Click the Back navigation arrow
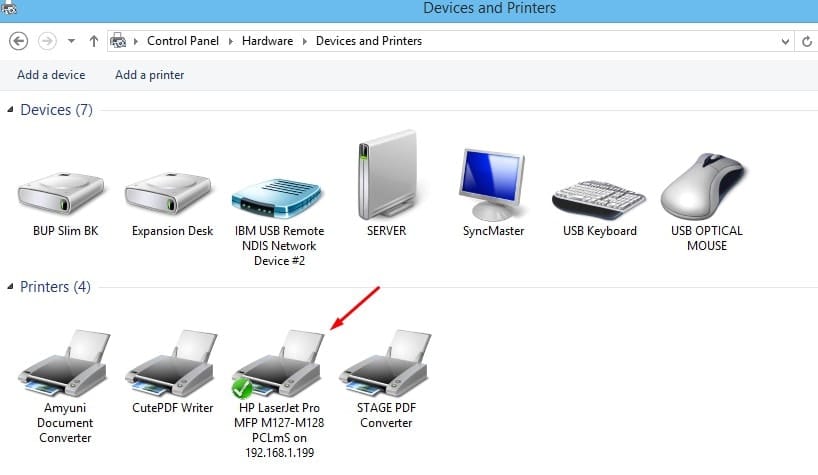Screen dimensions: 818x475 point(19,41)
